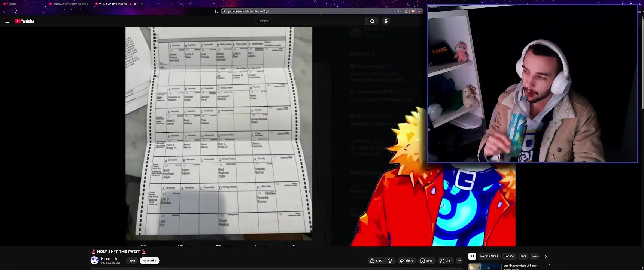Go to the YouTube home logo
The width and height of the screenshot is (644, 270).
click(x=24, y=21)
